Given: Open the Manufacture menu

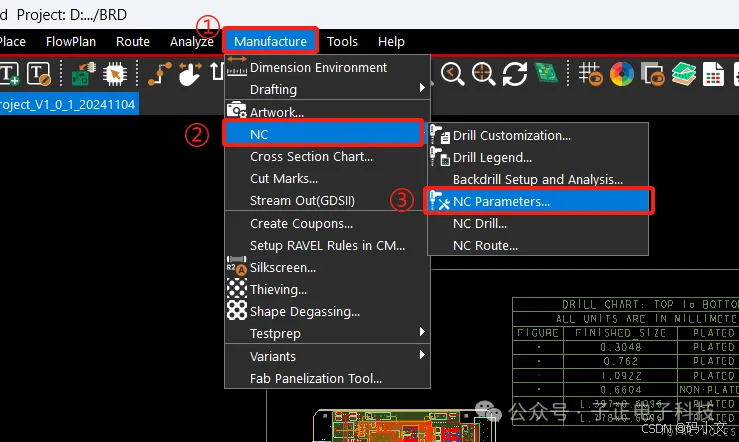Looking at the screenshot, I should pos(271,41).
